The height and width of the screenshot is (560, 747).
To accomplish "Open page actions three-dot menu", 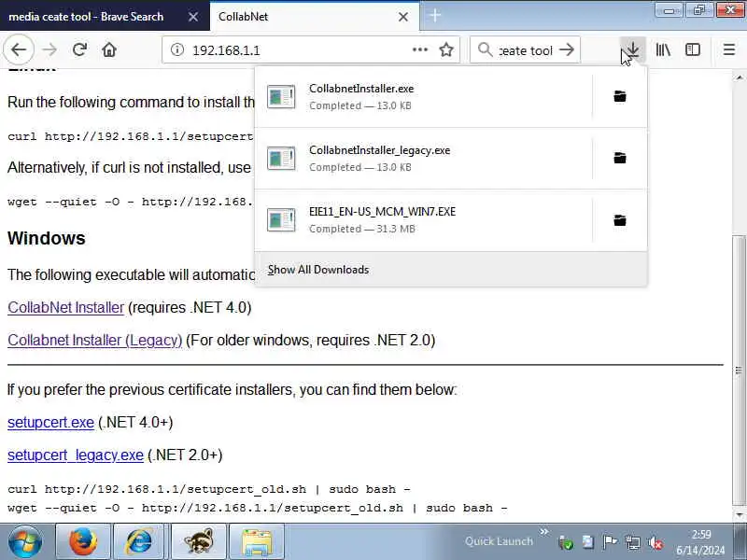I will click(x=419, y=49).
